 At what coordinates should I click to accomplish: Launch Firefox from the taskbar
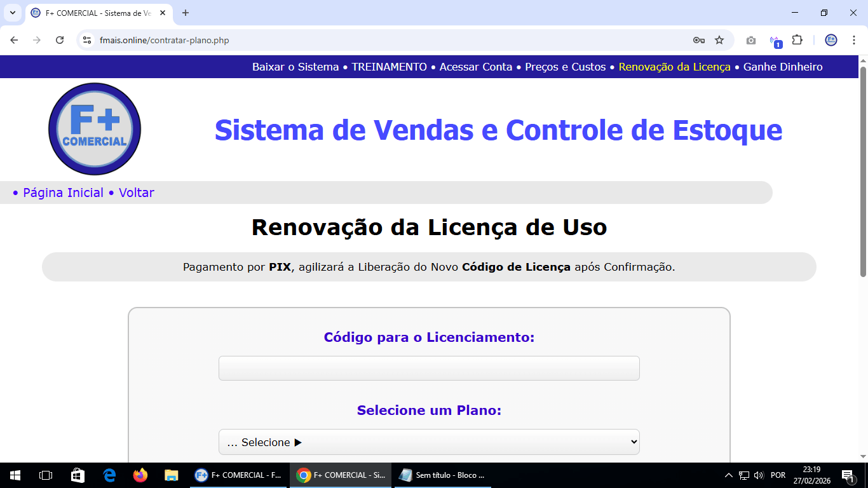140,475
